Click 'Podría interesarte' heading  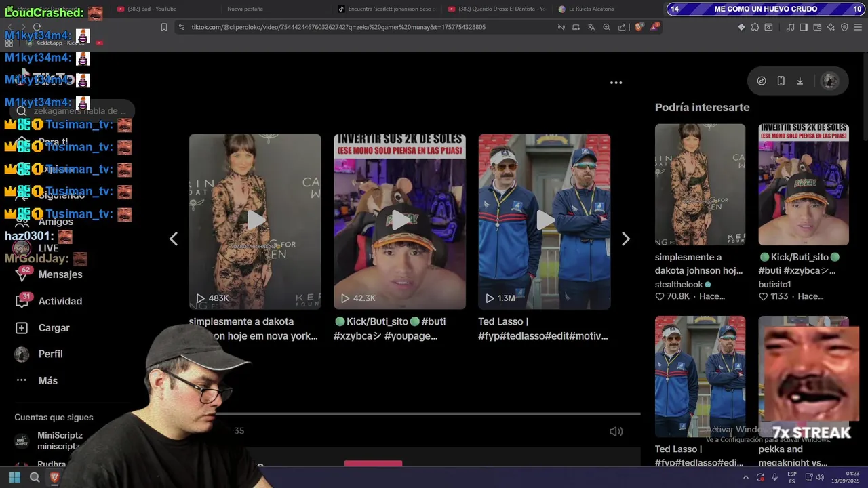point(702,107)
